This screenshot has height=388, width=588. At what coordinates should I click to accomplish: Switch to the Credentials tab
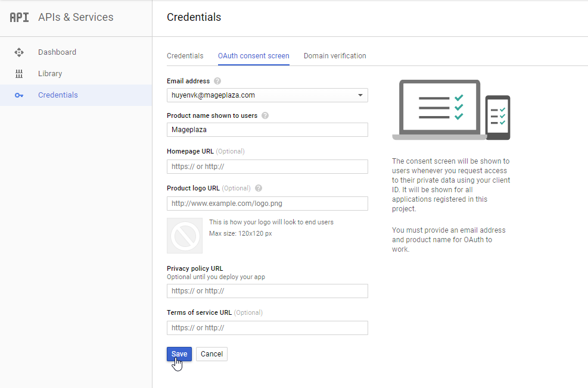pos(185,56)
